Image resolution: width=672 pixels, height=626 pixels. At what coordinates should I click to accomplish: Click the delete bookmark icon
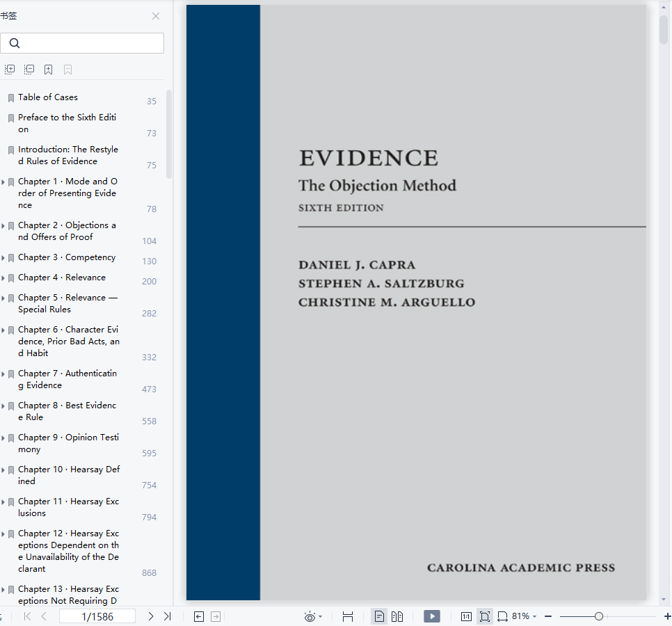click(x=67, y=70)
